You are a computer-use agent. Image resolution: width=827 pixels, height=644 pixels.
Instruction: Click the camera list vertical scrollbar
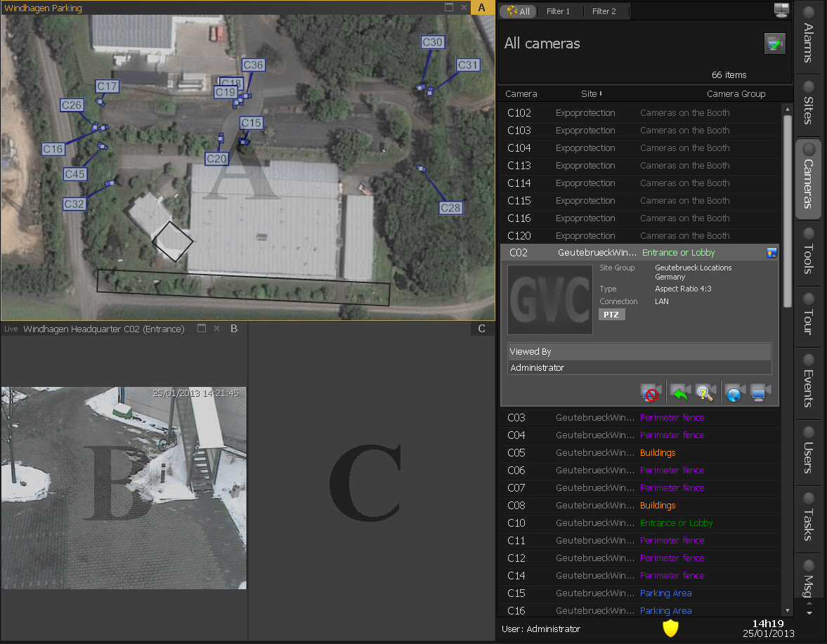pyautogui.click(x=787, y=211)
